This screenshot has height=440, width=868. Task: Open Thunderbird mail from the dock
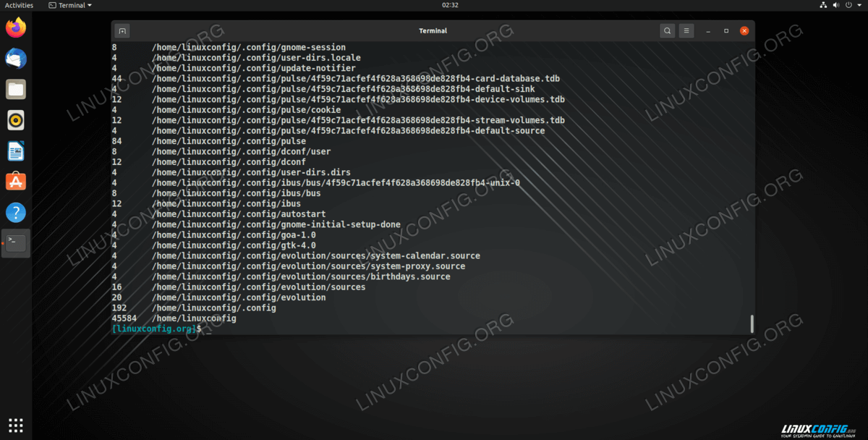16,59
